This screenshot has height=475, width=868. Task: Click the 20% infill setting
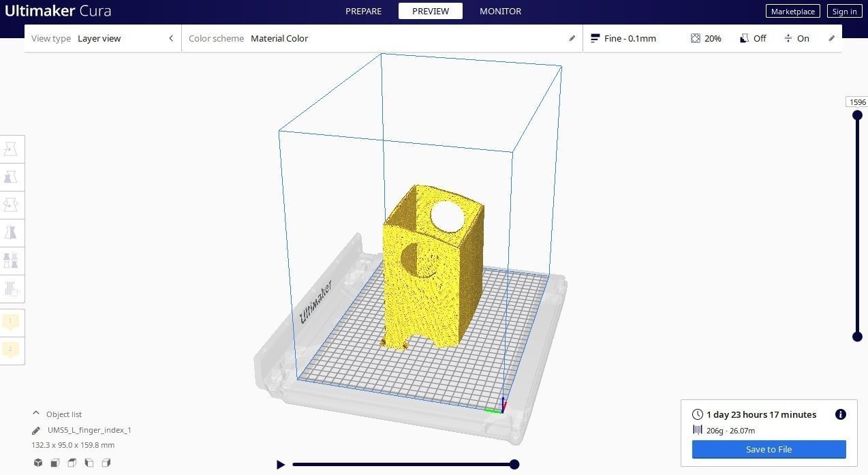pyautogui.click(x=706, y=38)
